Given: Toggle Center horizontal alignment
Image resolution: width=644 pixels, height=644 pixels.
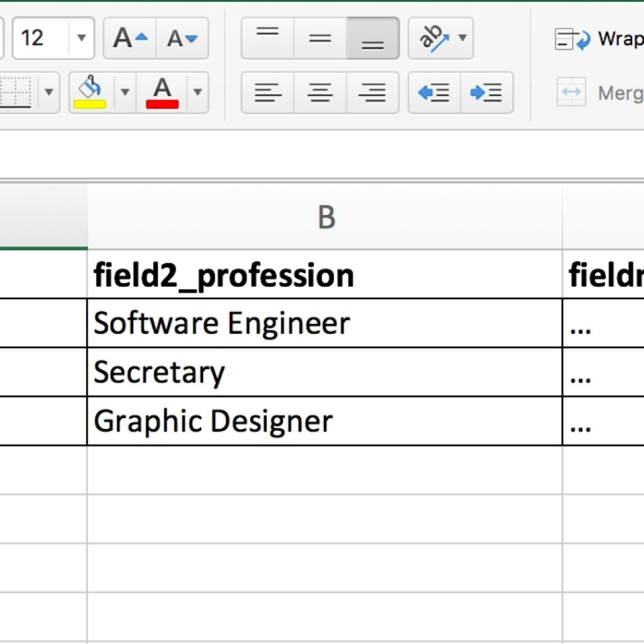Looking at the screenshot, I should [319, 93].
